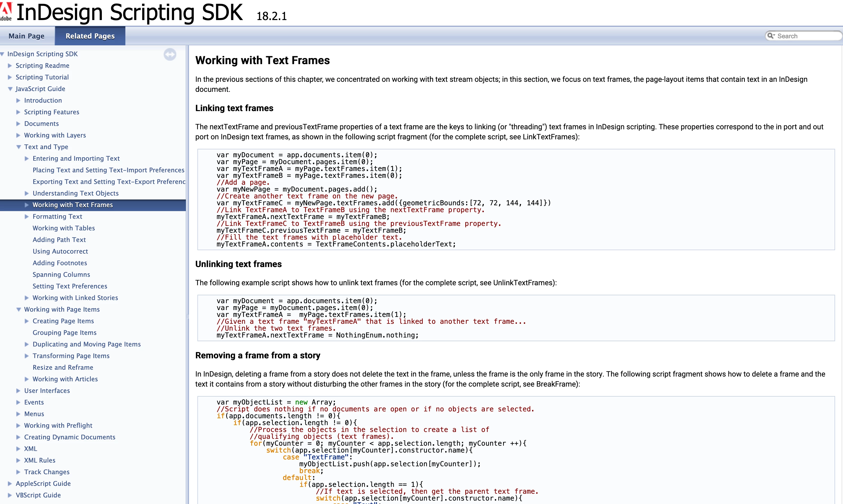Open the Resize and Reframe page
The width and height of the screenshot is (843, 504).
coord(63,368)
